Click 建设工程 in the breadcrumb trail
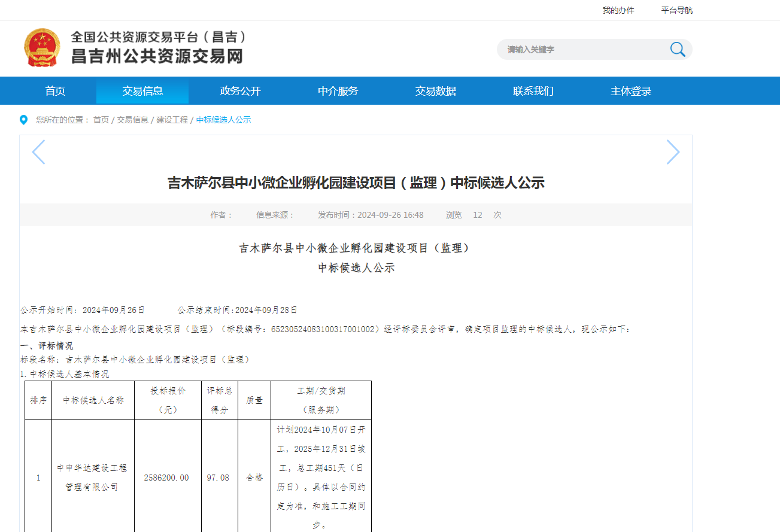Viewport: 780px width, 532px height. coord(172,120)
